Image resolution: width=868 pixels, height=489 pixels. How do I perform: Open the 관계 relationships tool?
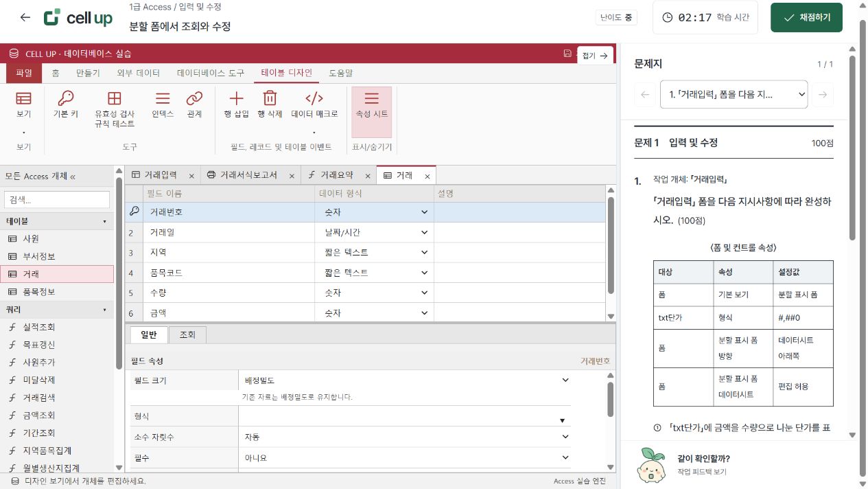click(194, 105)
